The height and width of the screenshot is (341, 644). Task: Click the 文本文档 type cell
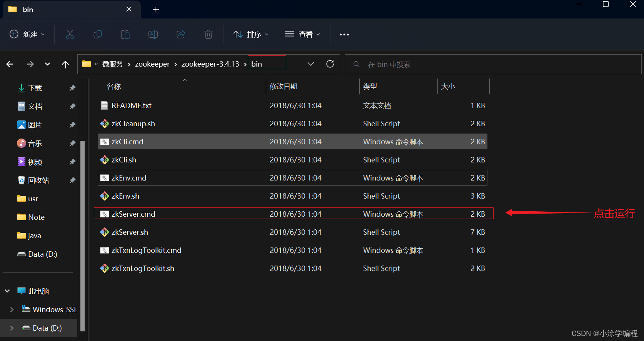coord(377,105)
